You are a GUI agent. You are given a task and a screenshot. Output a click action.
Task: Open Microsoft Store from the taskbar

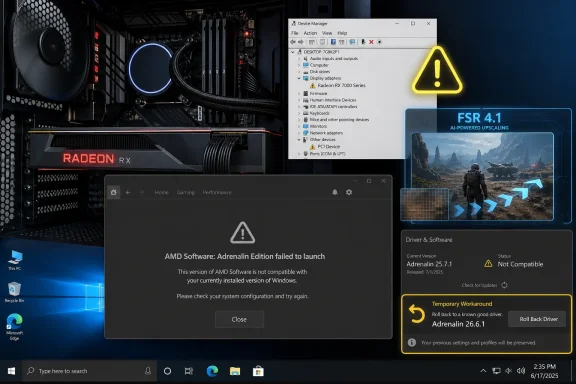click(258, 371)
